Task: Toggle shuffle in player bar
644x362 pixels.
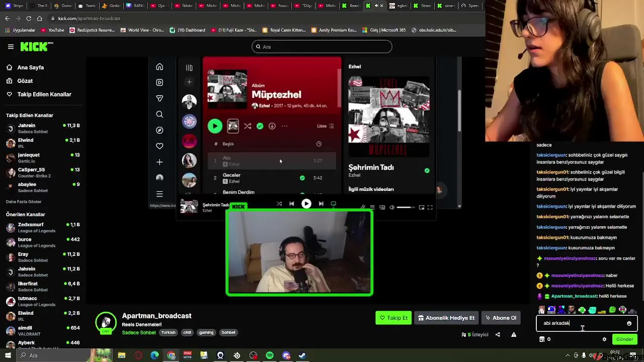Action: click(x=279, y=204)
